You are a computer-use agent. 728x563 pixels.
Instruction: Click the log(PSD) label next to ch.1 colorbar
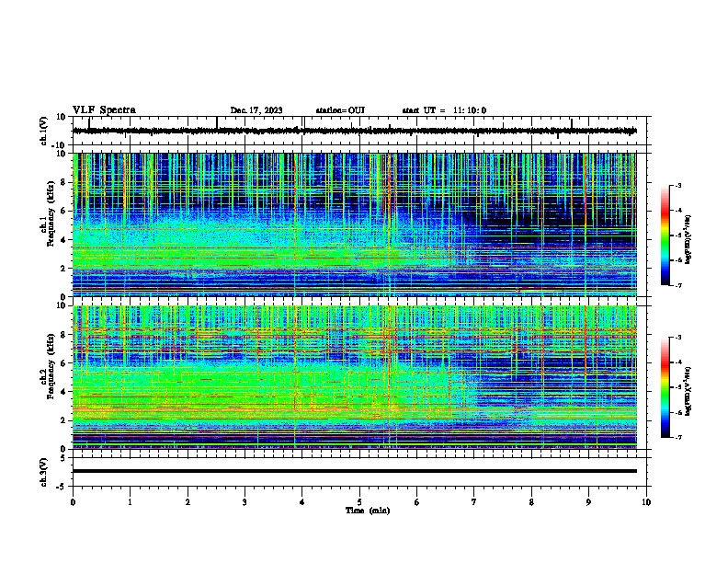pyautogui.click(x=688, y=239)
